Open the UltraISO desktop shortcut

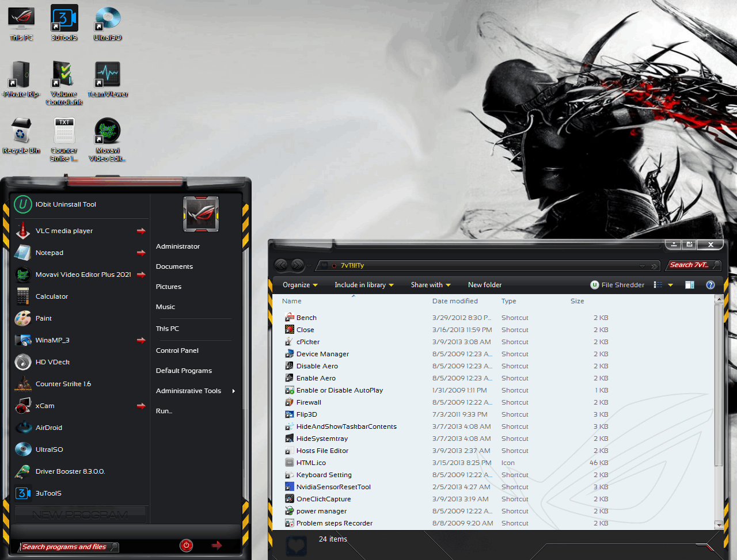point(108,23)
